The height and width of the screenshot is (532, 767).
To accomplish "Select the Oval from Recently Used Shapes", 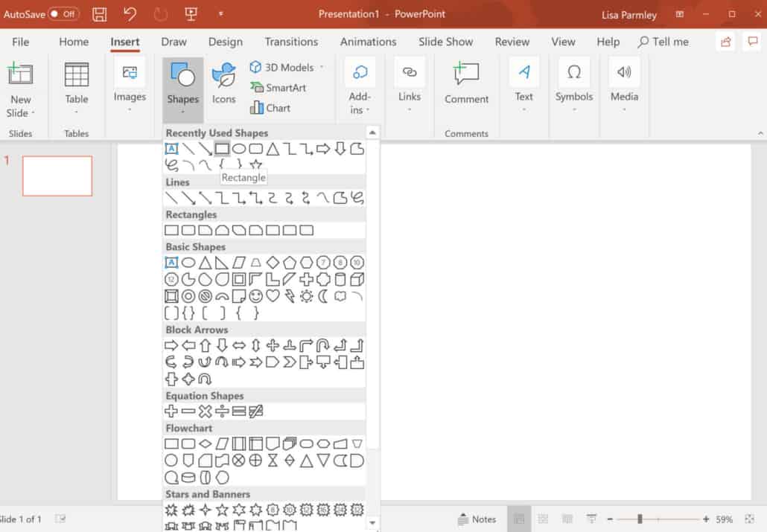I will tap(240, 148).
